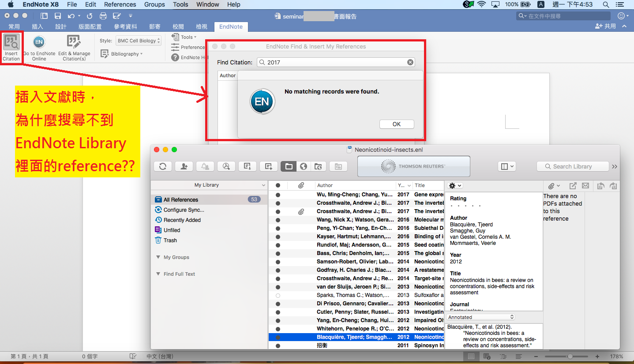
Task: Open the layout panel dropdown in EndNote
Action: (506, 166)
